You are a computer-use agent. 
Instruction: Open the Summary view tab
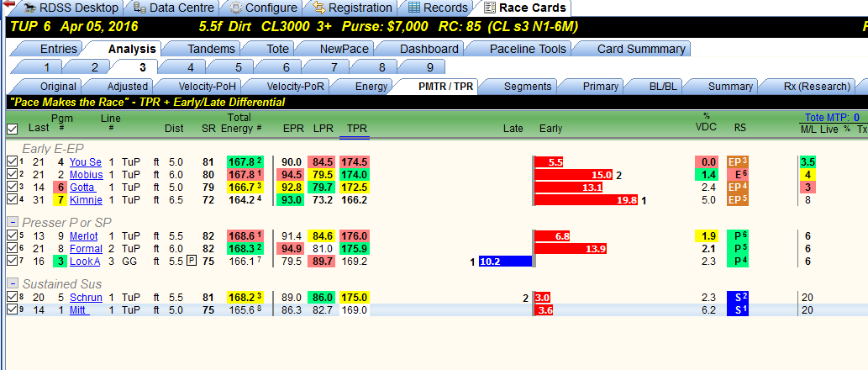point(723,87)
